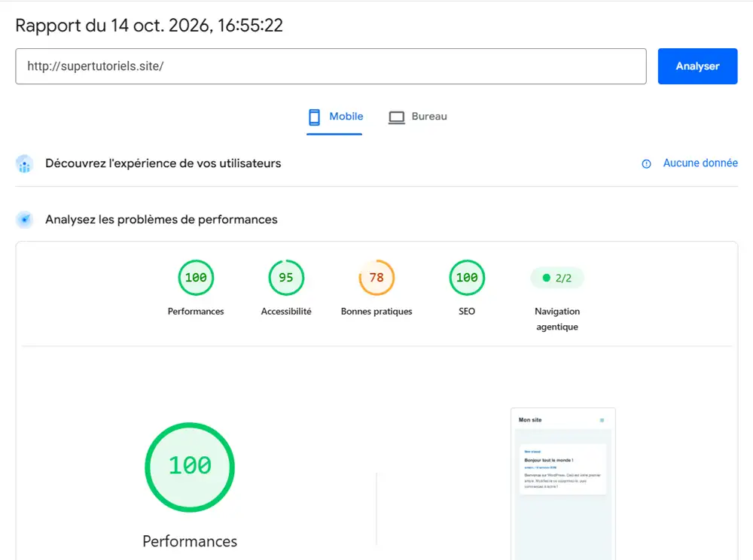The width and height of the screenshot is (753, 560).
Task: Click Bonjour tout le monde post in thumbnail
Action: pyautogui.click(x=562, y=470)
